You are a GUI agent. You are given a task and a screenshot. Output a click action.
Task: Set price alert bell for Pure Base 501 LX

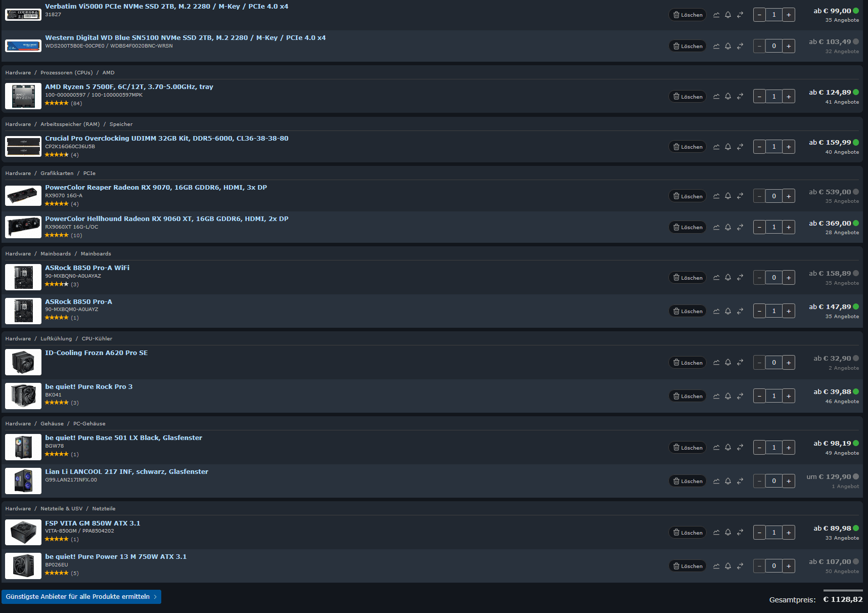[728, 447]
